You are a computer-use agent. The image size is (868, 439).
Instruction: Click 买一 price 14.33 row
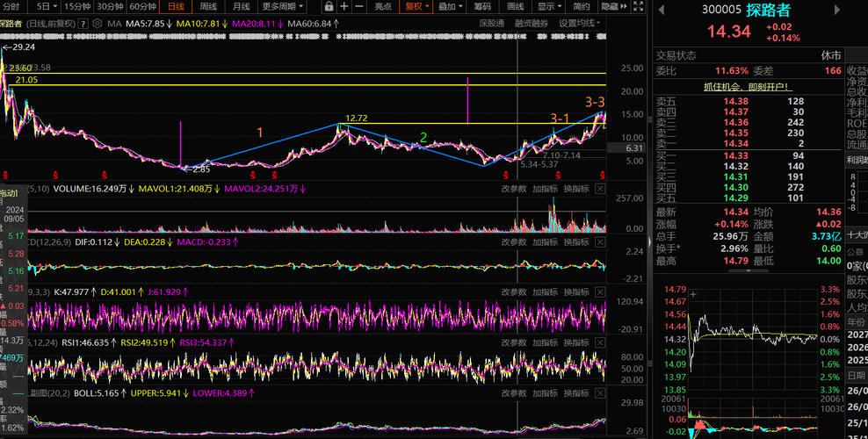(x=747, y=156)
